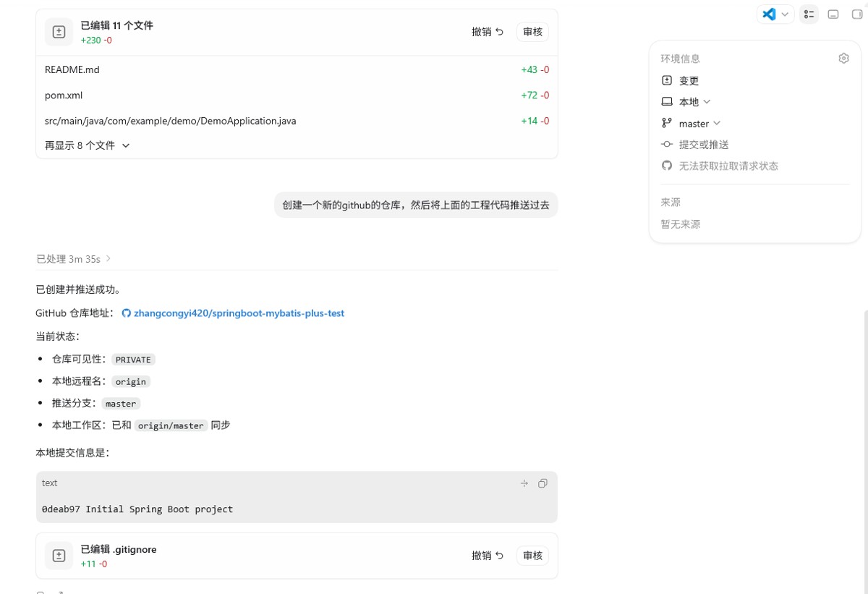Expand 已处理 3m 35s details
The image size is (868, 594).
click(x=74, y=259)
